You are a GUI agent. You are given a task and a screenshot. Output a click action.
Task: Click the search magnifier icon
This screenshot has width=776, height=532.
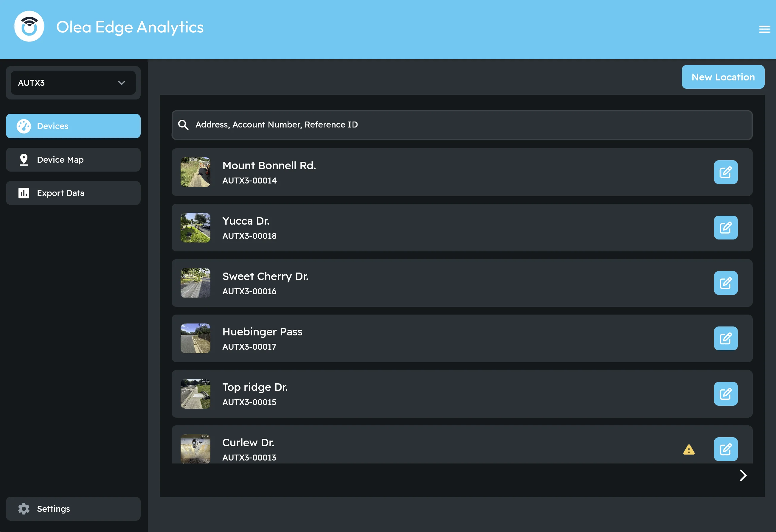point(183,125)
